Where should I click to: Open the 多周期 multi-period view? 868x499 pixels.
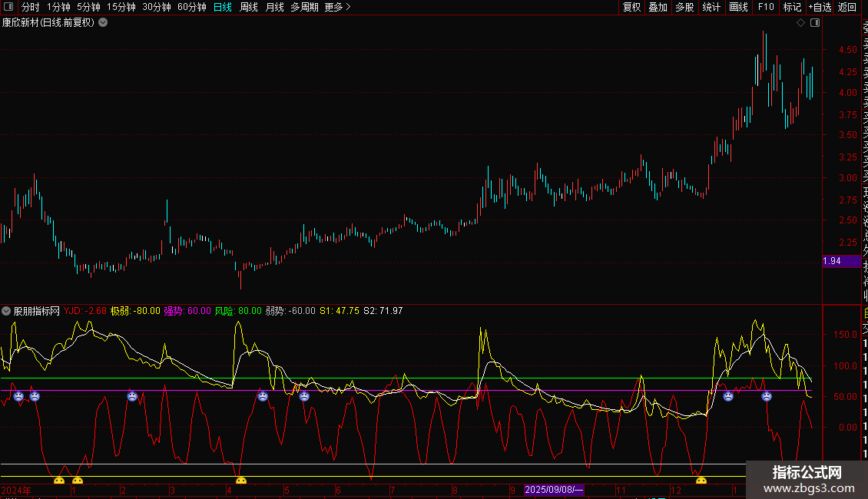[304, 8]
